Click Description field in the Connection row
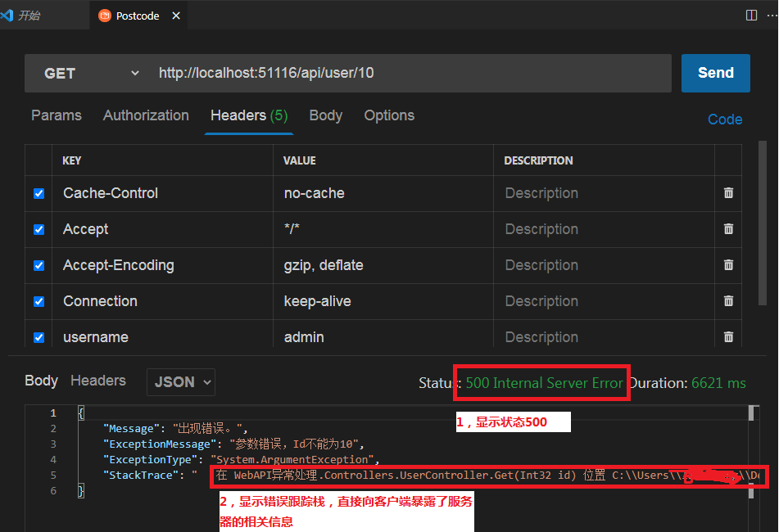The height and width of the screenshot is (532, 779). pyautogui.click(x=604, y=301)
